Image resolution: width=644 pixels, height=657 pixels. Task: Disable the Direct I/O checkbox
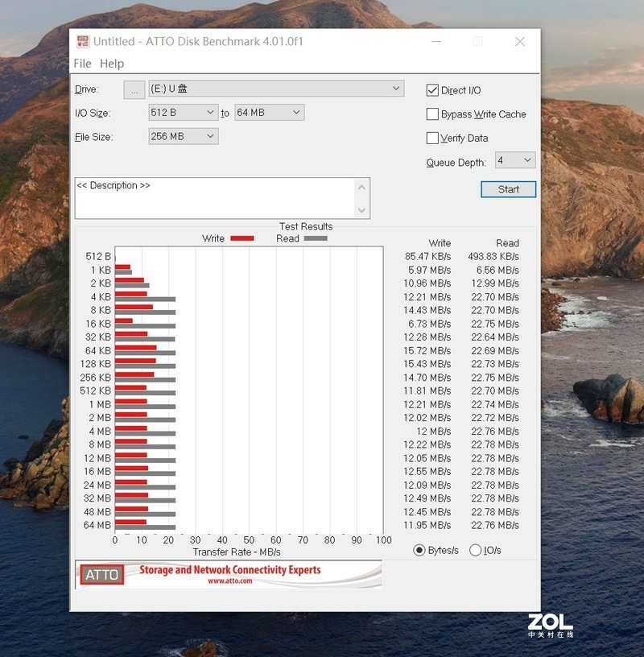tap(433, 90)
